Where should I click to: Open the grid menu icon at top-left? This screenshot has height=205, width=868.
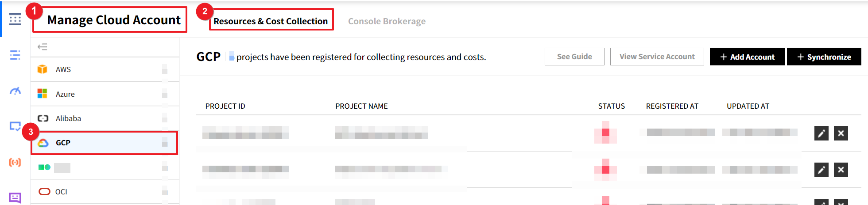[15, 19]
